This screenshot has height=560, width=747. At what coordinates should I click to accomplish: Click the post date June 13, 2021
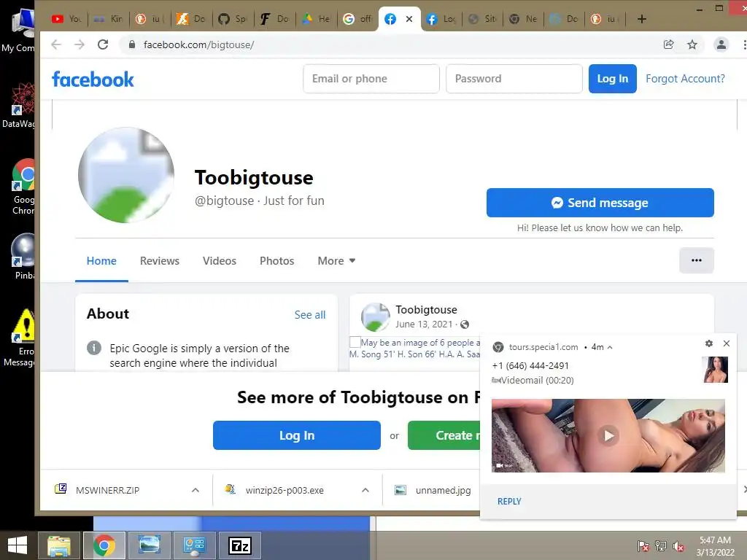(424, 324)
